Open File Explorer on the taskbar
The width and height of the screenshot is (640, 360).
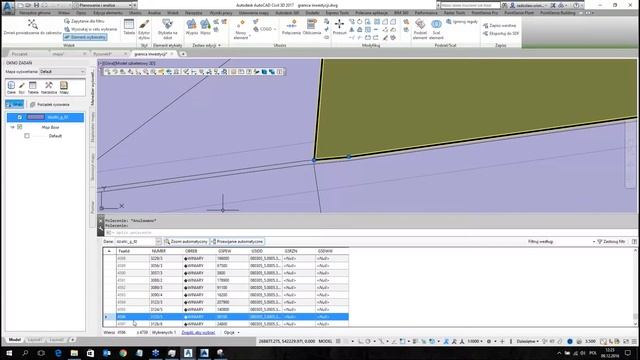pyautogui.click(x=74, y=353)
